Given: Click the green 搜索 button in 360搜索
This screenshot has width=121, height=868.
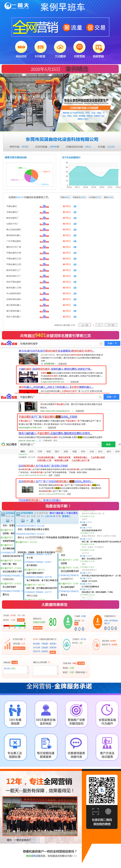Looking at the screenshot, I should (x=108, y=444).
